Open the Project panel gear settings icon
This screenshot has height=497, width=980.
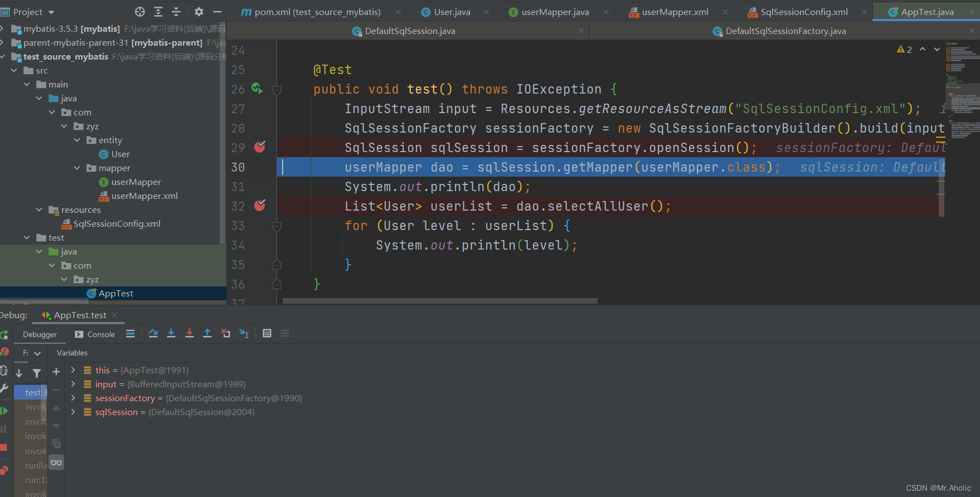(199, 12)
